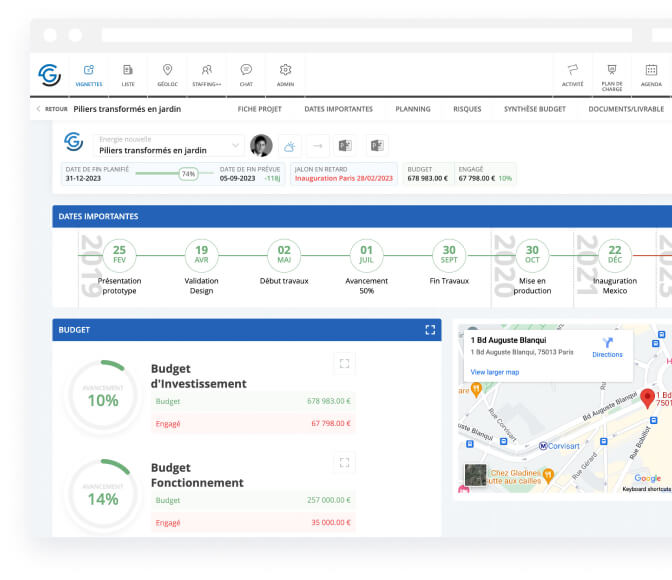Open the Staffing++ section
Screen dimensions: 672x580
point(206,74)
